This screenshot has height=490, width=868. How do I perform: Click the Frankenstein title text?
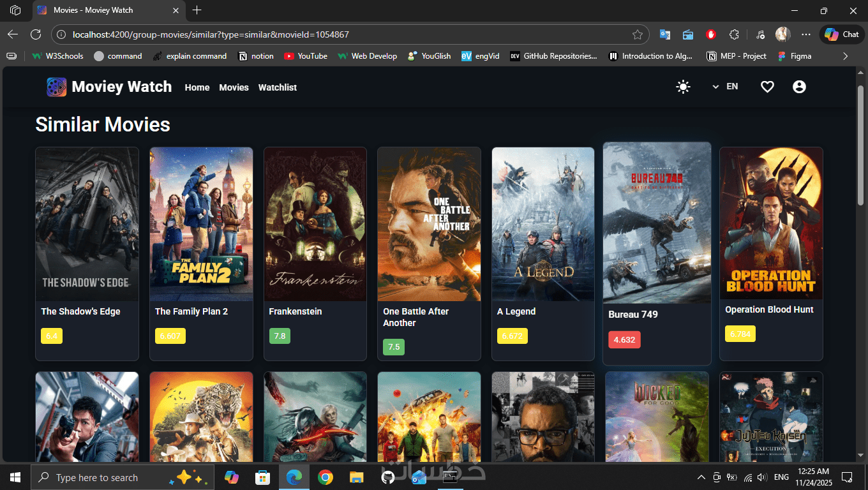pos(296,311)
